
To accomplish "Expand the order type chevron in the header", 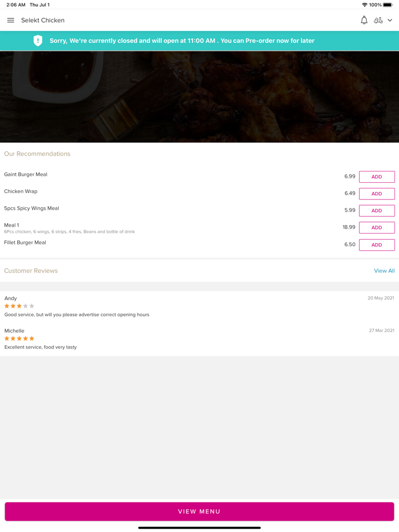I will [x=391, y=20].
